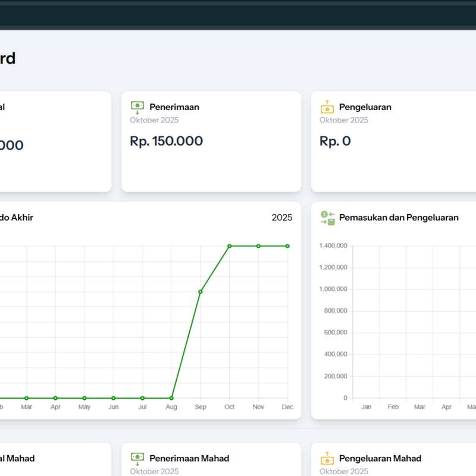476x476 pixels.
Task: Select the Dec data point on line chart
Action: [x=287, y=246]
